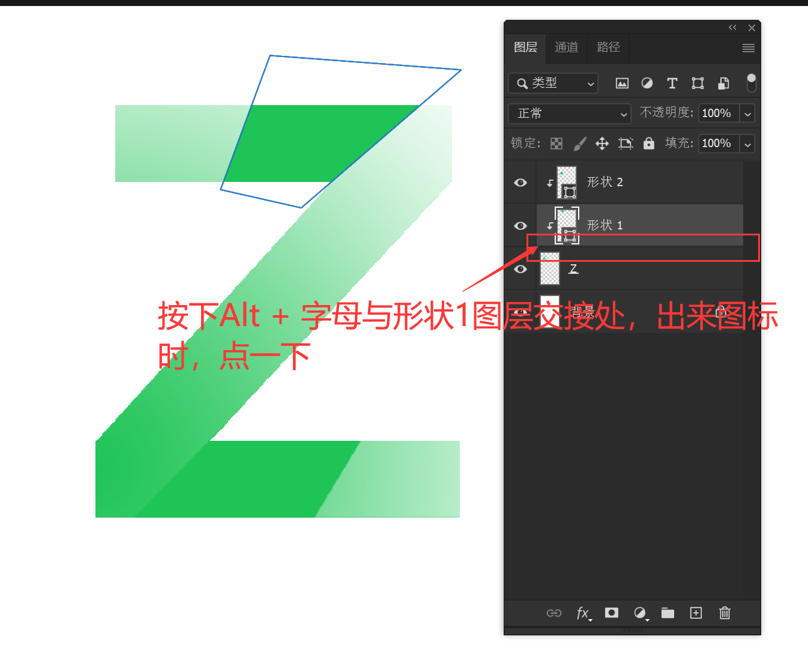Filter for type (T) layers
Image resolution: width=808 pixels, height=672 pixels.
click(x=672, y=83)
